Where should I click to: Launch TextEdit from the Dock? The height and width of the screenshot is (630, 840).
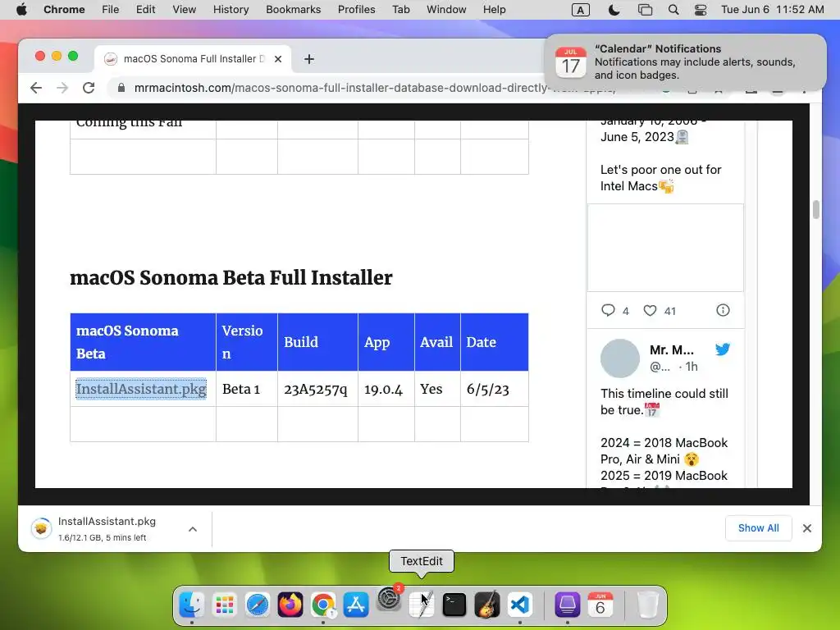[422, 605]
